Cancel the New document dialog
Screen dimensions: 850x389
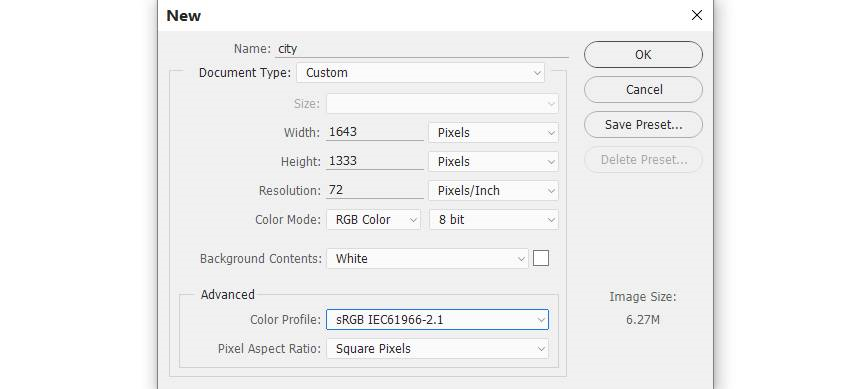click(x=643, y=89)
